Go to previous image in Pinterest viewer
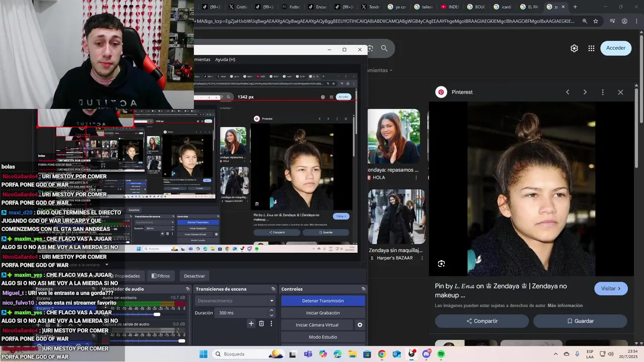The width and height of the screenshot is (644, 362). click(568, 92)
